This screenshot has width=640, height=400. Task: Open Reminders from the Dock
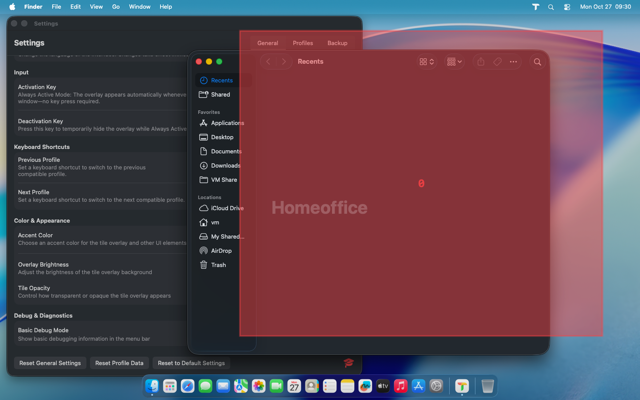click(x=330, y=386)
